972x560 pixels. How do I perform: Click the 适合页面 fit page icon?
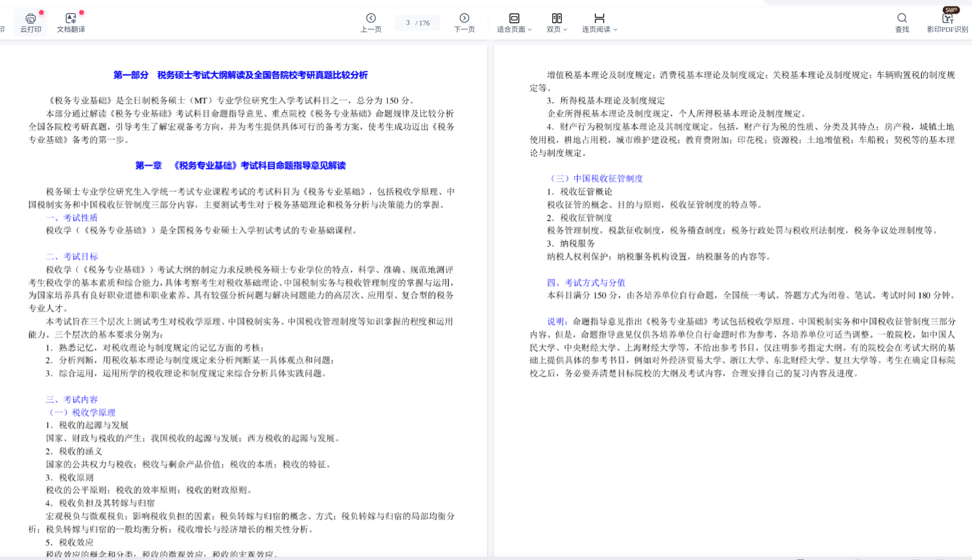(x=514, y=18)
